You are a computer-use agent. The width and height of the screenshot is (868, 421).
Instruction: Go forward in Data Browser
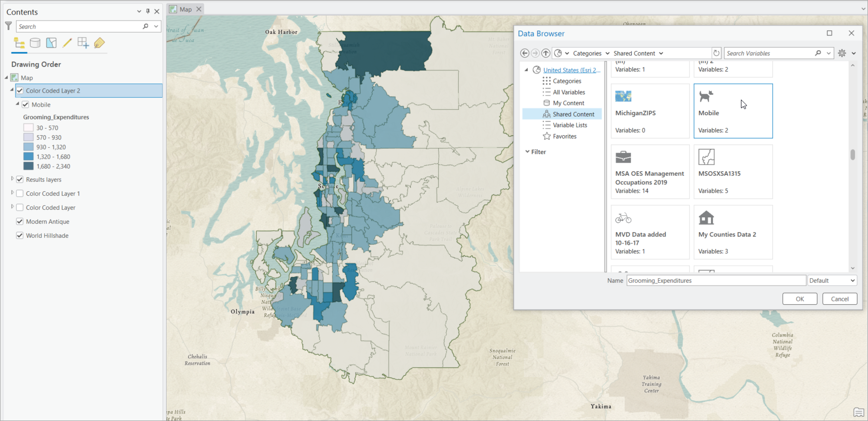point(535,53)
